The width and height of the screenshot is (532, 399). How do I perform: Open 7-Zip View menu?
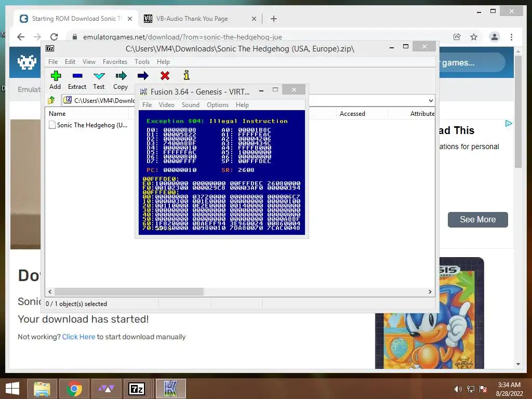click(89, 62)
